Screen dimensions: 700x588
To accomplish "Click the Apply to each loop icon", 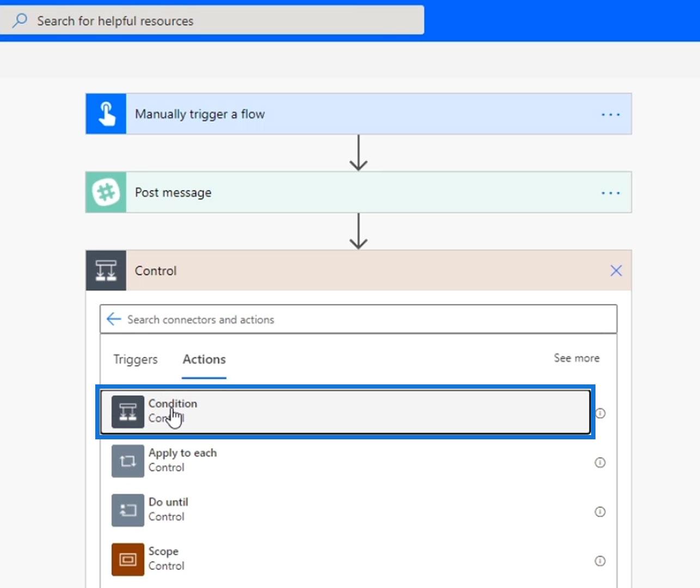I will tap(128, 461).
